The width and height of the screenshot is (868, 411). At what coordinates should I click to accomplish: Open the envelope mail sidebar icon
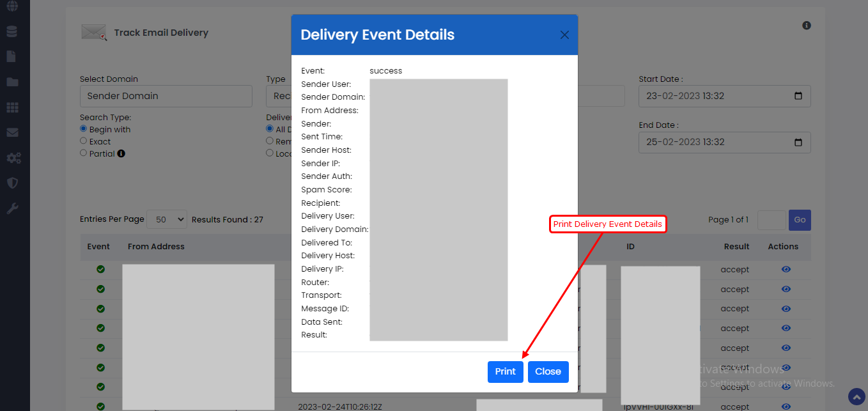[12, 132]
